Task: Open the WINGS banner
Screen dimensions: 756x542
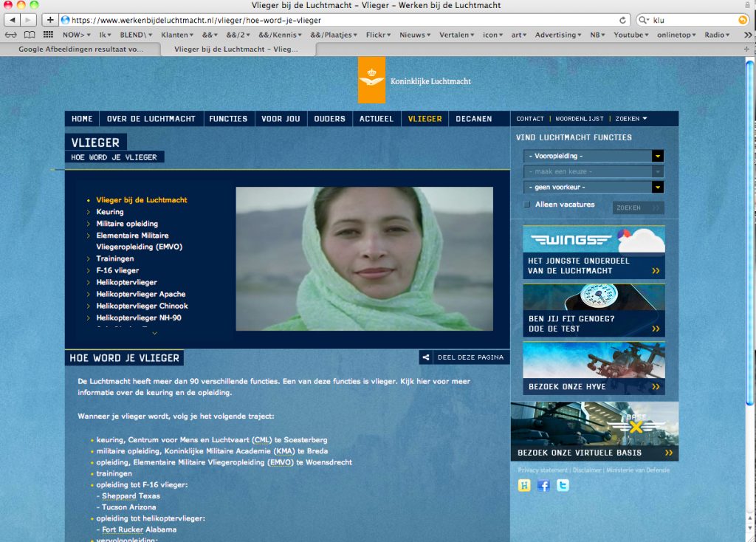Action: point(594,253)
